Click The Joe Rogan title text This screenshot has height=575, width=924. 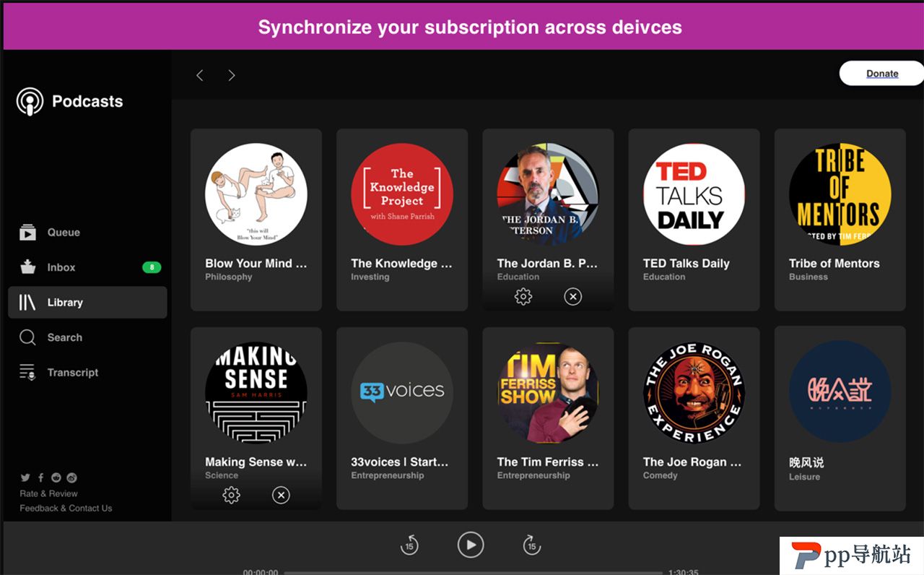pyautogui.click(x=692, y=462)
